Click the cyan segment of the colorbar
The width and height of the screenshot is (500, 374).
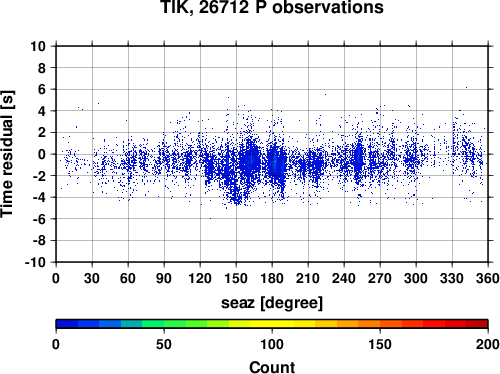(x=131, y=324)
